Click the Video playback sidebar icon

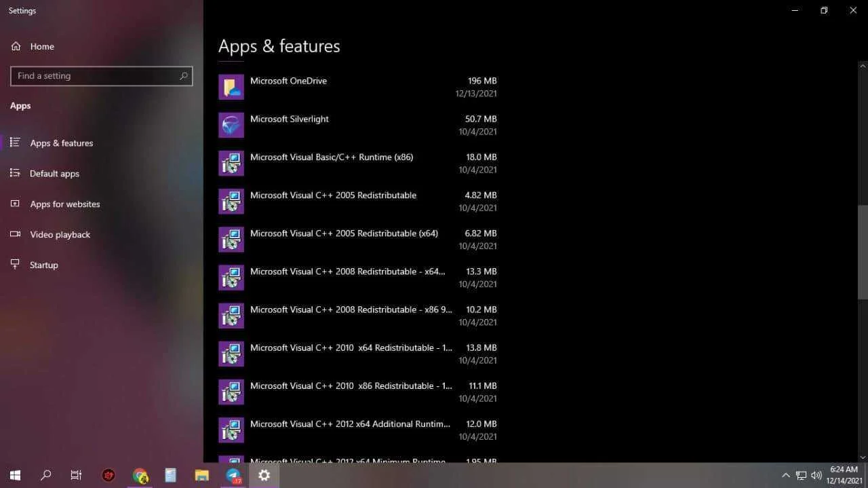tap(15, 234)
